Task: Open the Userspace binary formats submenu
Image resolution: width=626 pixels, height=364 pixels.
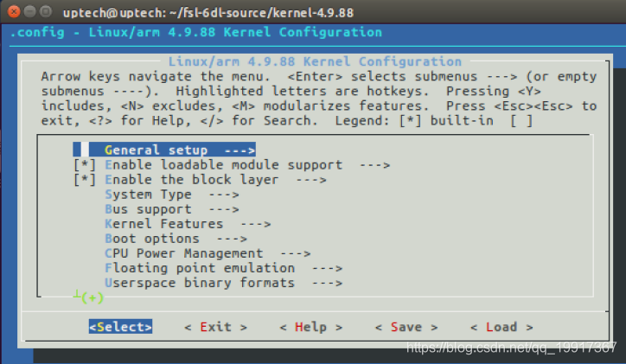Action: tap(224, 283)
